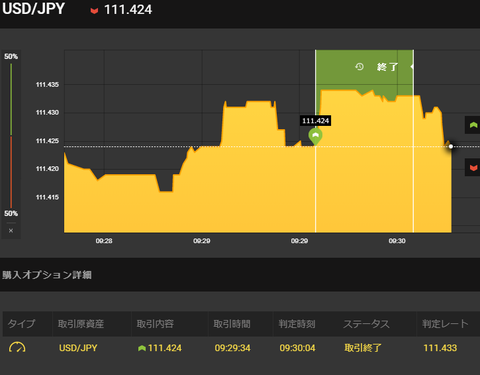The width and height of the screenshot is (480, 375).
Task: Click the USD/JPY asset cell in the table
Action: (x=78, y=348)
